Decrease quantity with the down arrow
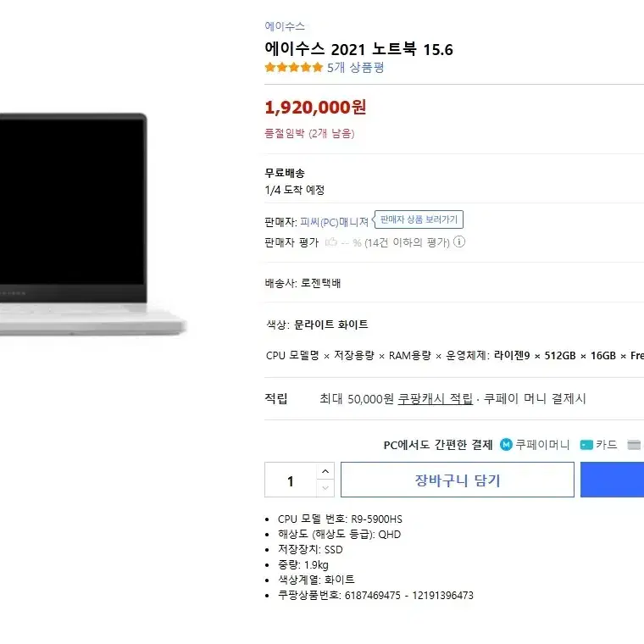The height and width of the screenshot is (644, 644). [325, 488]
